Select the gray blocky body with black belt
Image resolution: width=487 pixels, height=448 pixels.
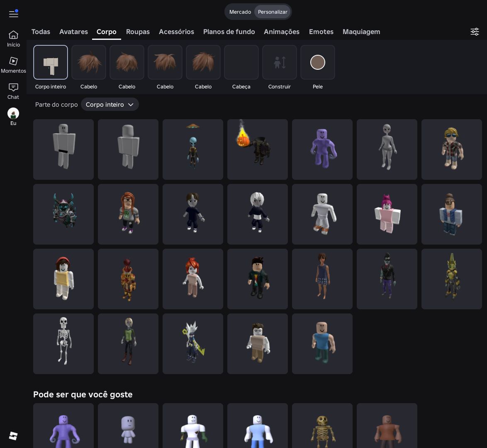63,149
